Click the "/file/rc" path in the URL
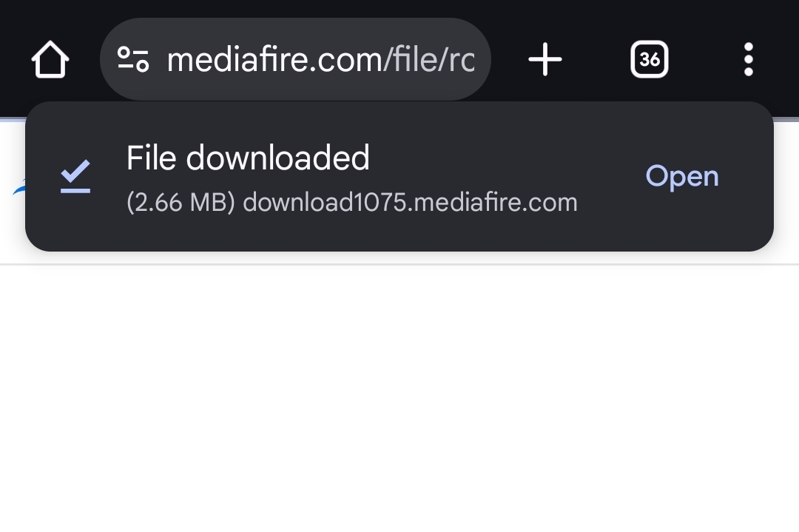Viewport: 799px width, 532px height. click(428, 60)
